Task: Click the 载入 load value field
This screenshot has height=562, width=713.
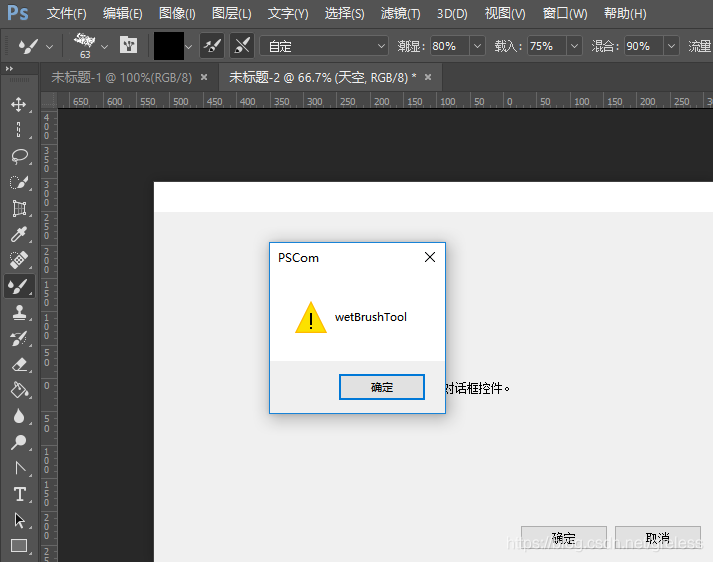Action: (547, 46)
